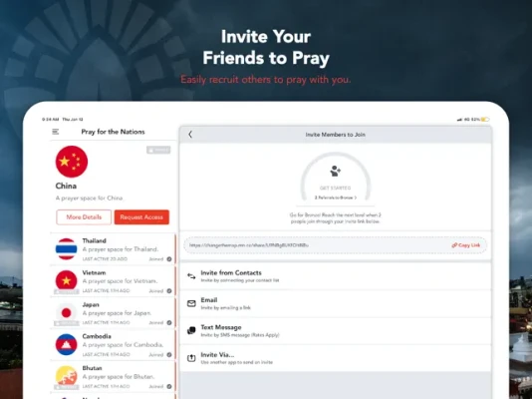Click the Invite from Contacts arrows icon
This screenshot has height=399, width=532.
pos(191,276)
